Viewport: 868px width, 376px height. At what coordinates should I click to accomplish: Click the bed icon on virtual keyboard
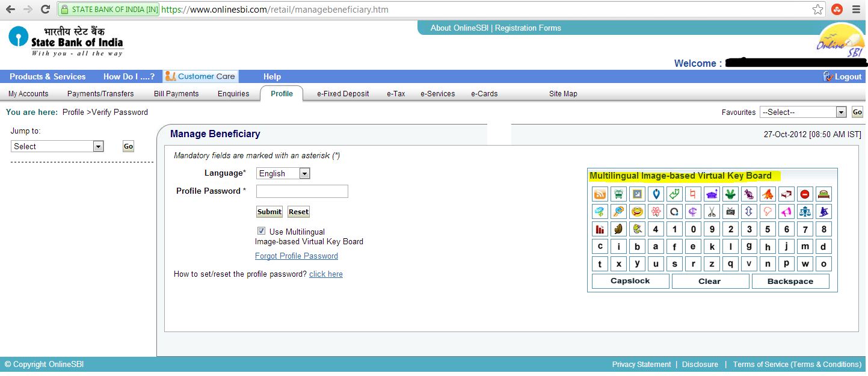823,194
